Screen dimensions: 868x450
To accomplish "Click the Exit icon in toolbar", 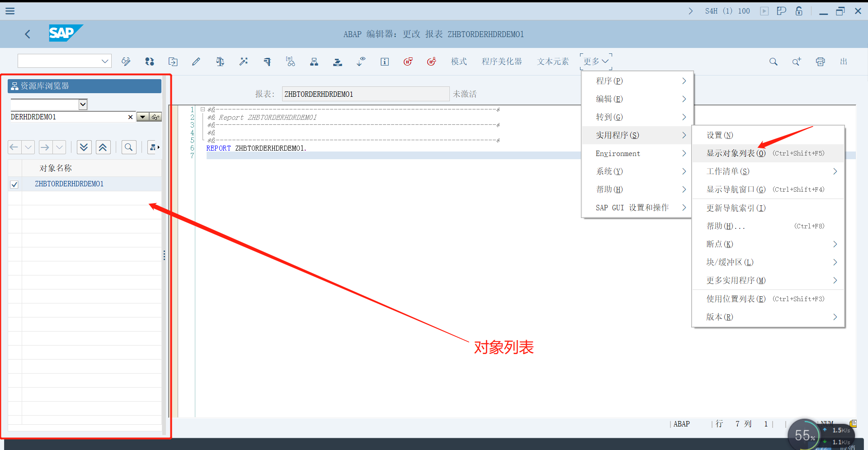I will pyautogui.click(x=844, y=62).
